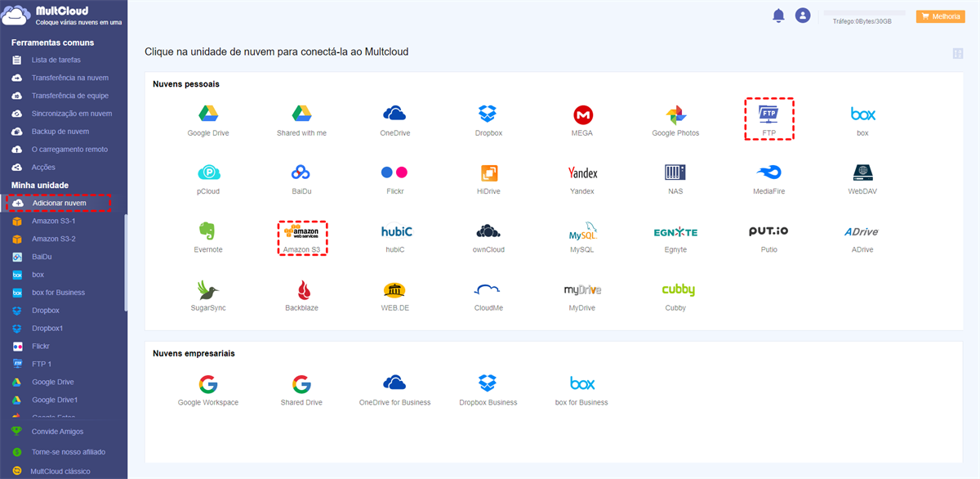Add the Evernote cloud

(x=206, y=231)
